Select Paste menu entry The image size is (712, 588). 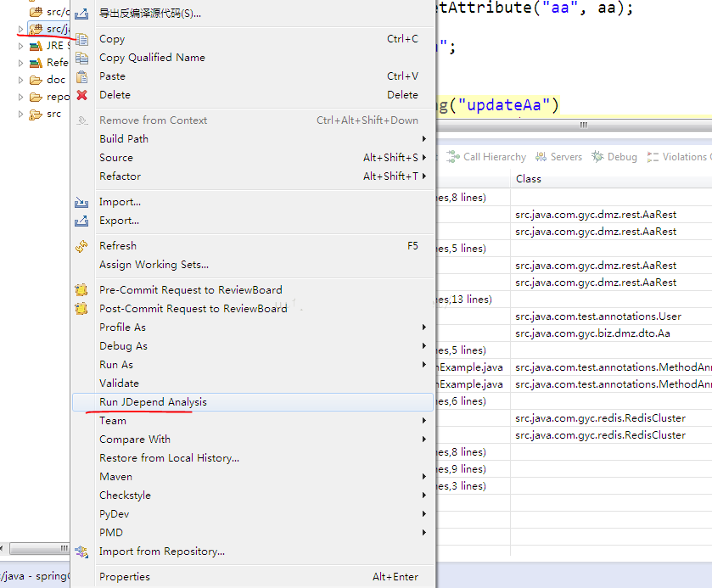[253, 76]
